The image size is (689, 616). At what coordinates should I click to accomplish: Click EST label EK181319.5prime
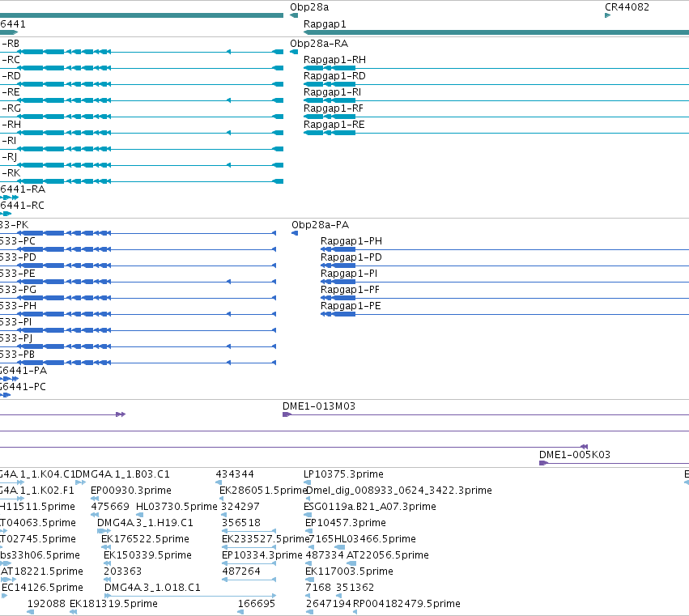tap(113, 605)
